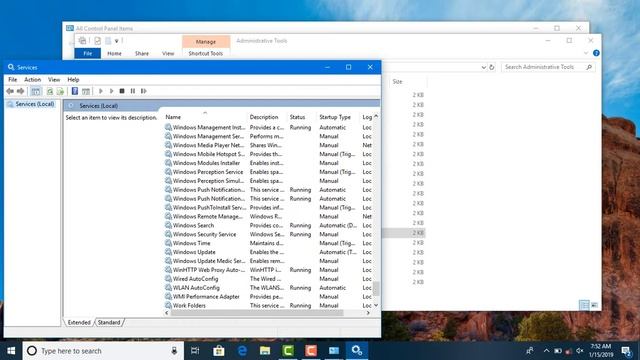Open the Action menu in Services

tap(32, 80)
